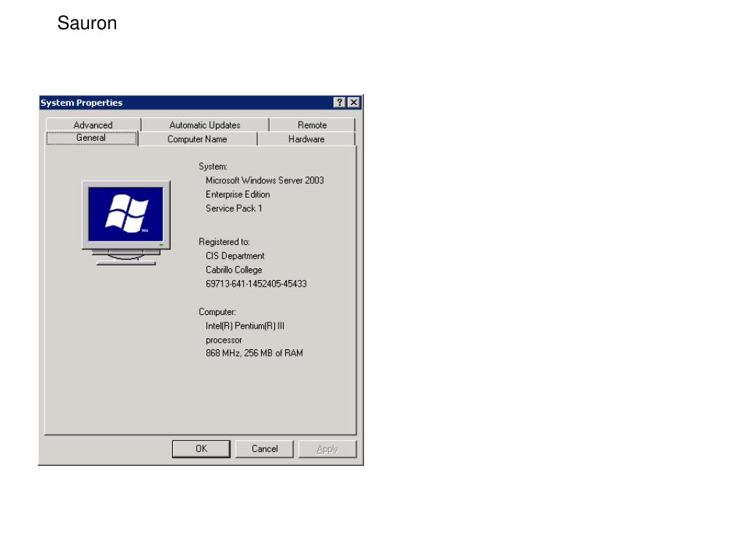This screenshot has height=560, width=747.
Task: Click the 'CIS Department' text
Action: (235, 256)
